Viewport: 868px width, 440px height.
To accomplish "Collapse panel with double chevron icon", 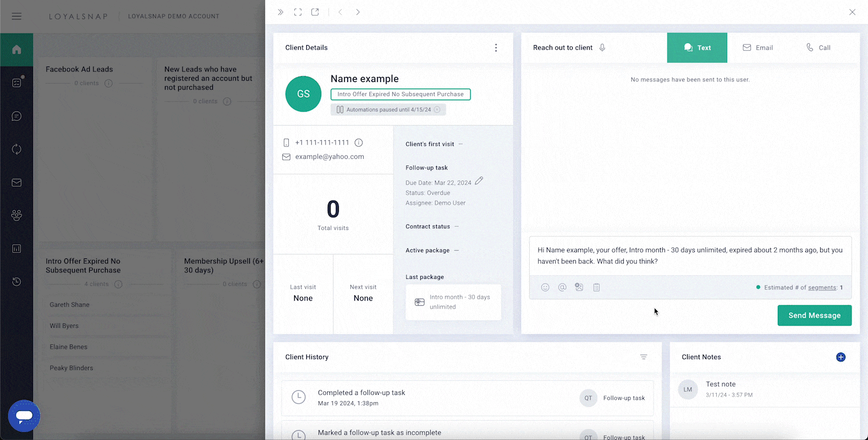I will [x=281, y=12].
